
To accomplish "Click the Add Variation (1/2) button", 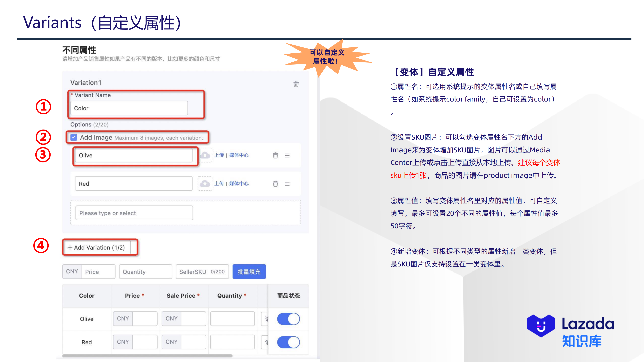I will 99,248.
